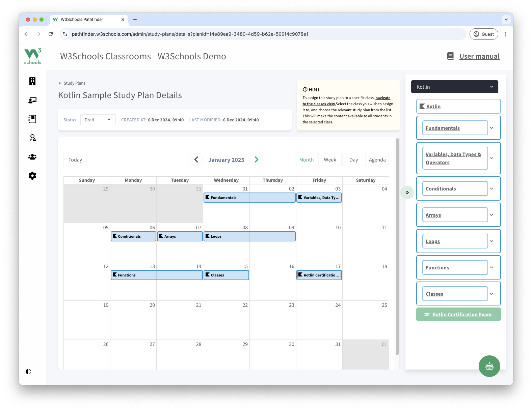Click the chatbot robot icon button
The width and height of the screenshot is (532, 410).
click(x=489, y=366)
